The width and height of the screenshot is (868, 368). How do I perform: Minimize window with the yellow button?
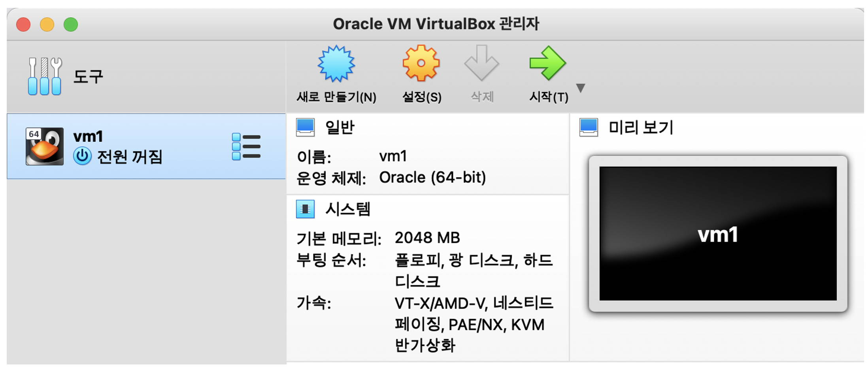pyautogui.click(x=47, y=24)
